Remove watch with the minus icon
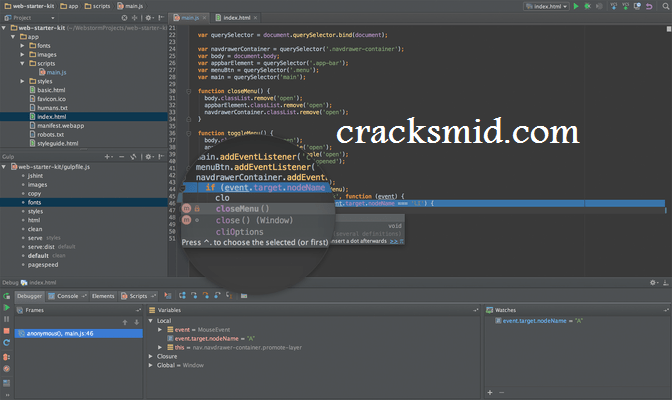The width and height of the screenshot is (672, 400). (x=501, y=392)
